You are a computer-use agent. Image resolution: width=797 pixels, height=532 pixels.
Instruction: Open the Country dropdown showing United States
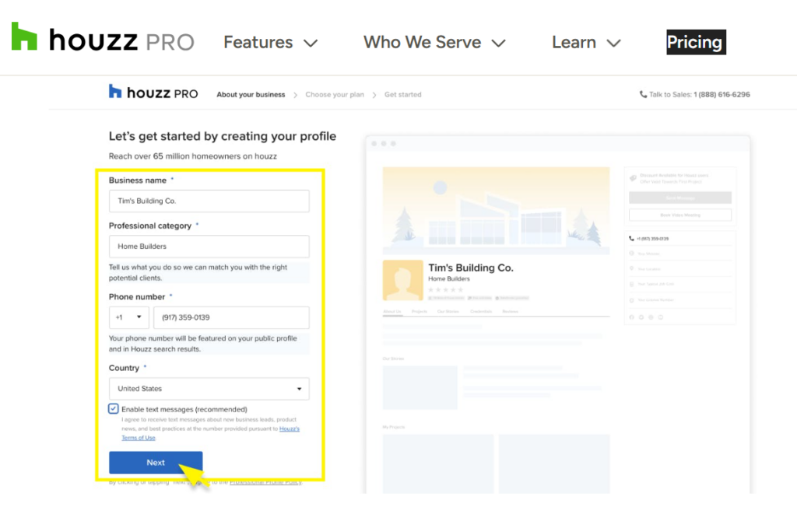(209, 389)
